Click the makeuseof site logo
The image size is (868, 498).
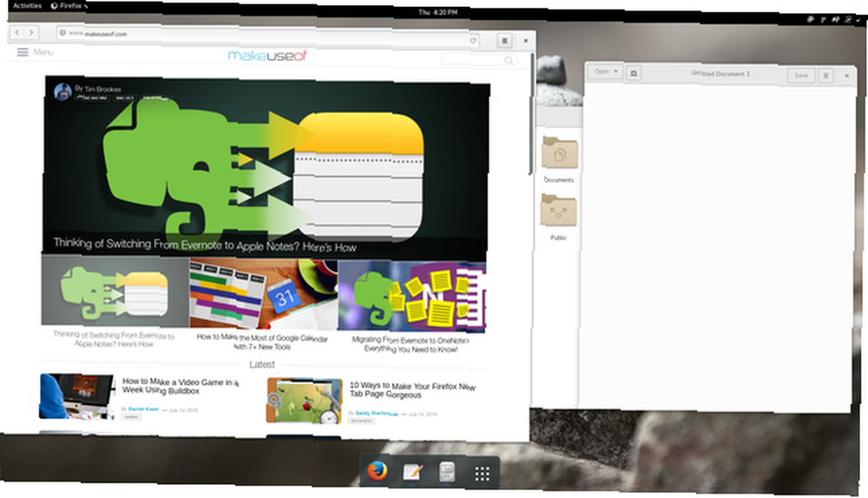[x=267, y=56]
